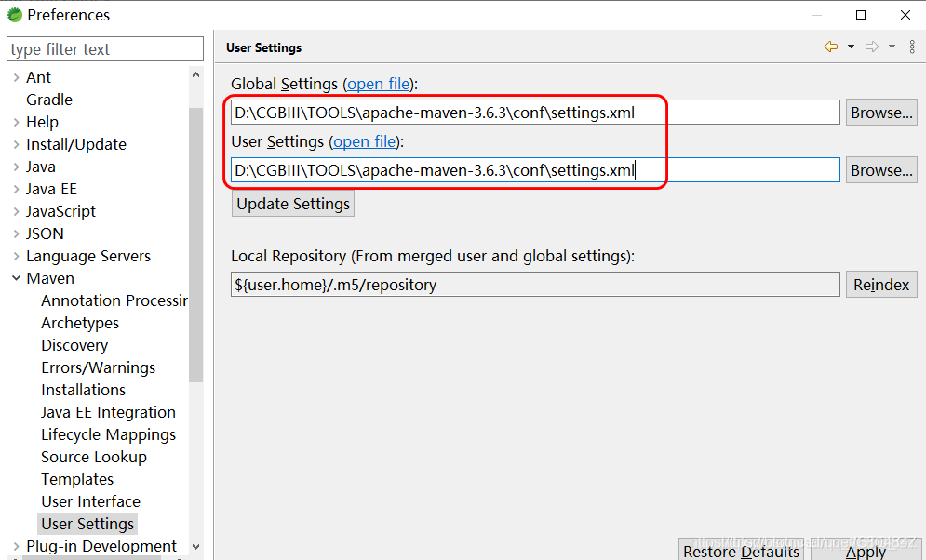Maximize the Preferences window
The height and width of the screenshot is (560, 926).
tap(861, 15)
